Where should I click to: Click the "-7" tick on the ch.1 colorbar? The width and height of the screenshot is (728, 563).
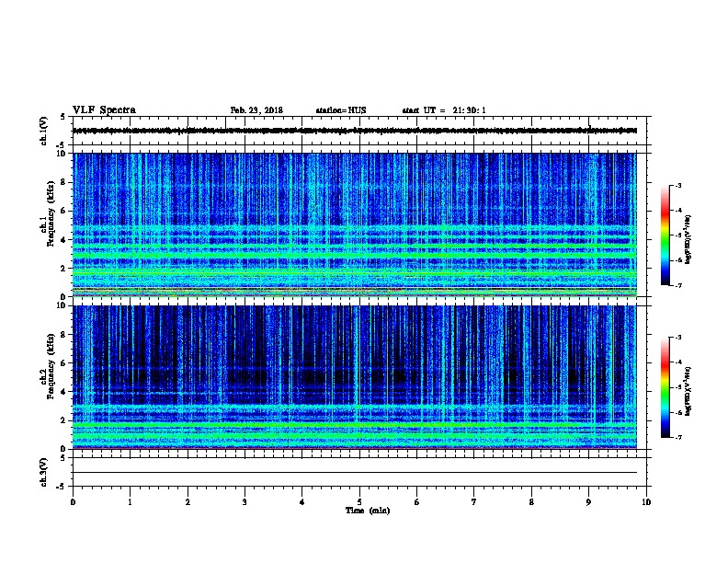(x=678, y=285)
